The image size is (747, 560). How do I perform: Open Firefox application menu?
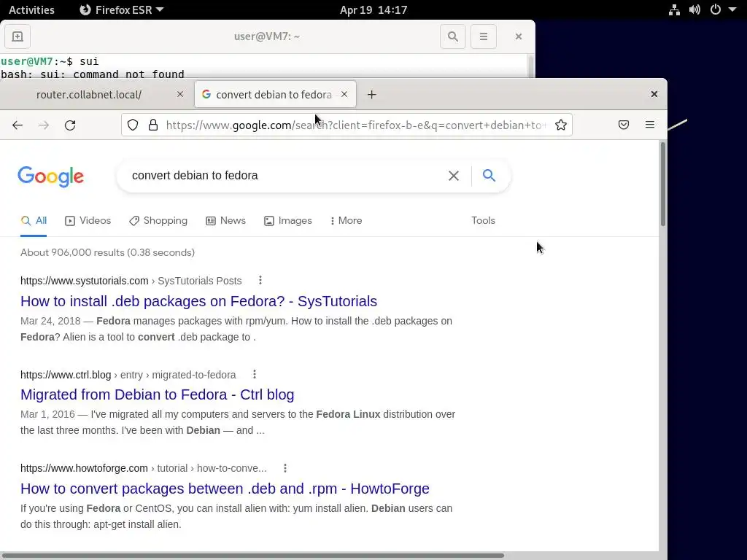[x=650, y=125]
